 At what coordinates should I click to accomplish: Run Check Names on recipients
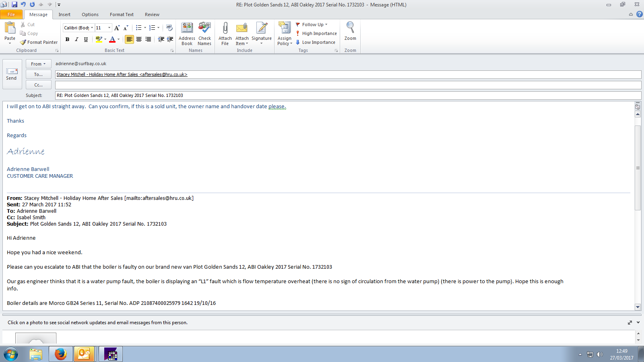[204, 34]
